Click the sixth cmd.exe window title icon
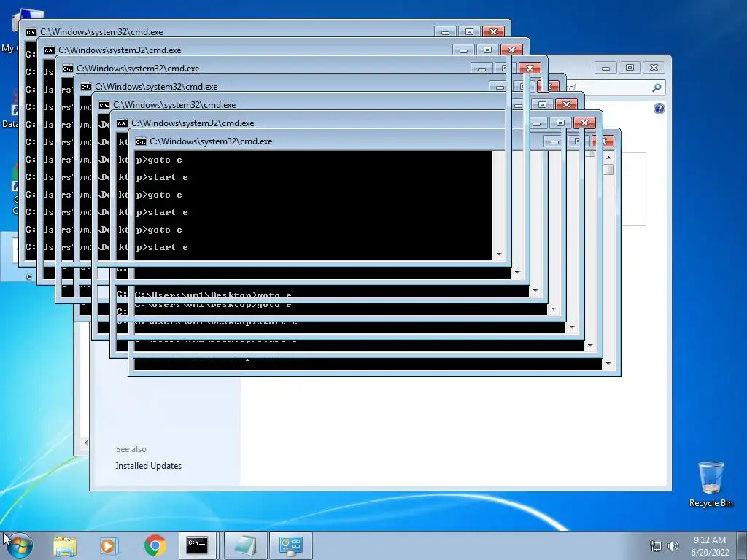 click(x=122, y=122)
